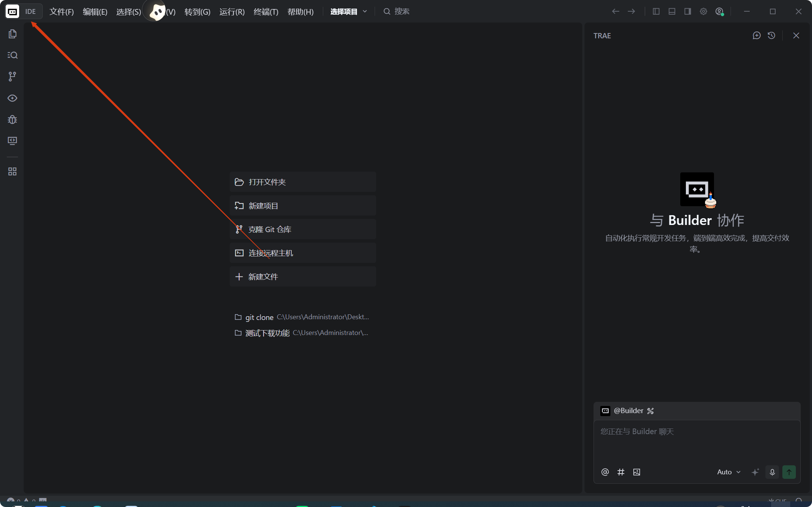812x507 pixels.
Task: Open the Search panel icon in sidebar
Action: 12,55
